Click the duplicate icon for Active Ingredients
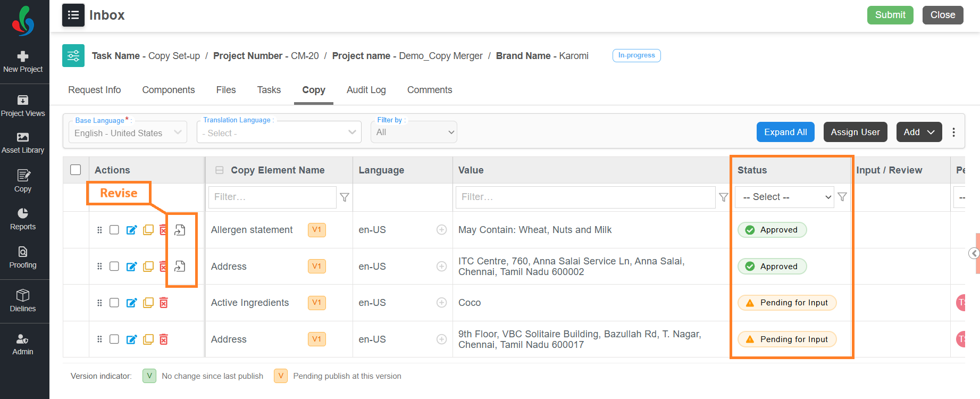 (x=148, y=303)
